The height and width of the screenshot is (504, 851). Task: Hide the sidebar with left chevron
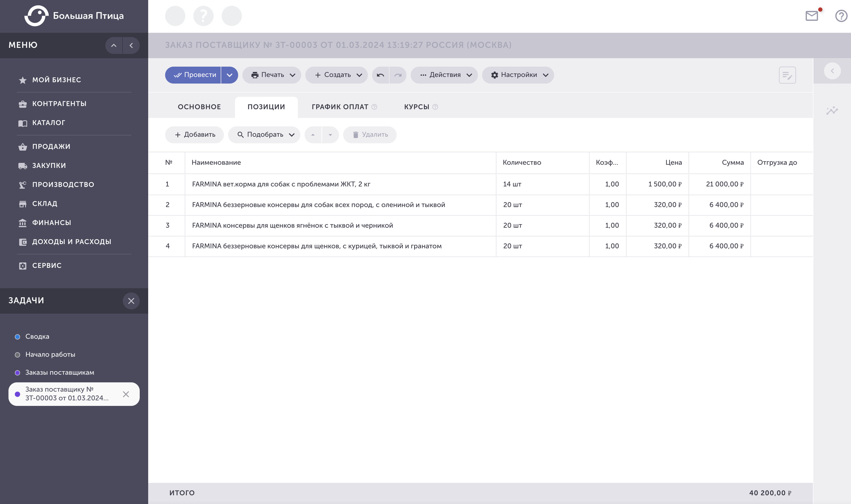coord(131,45)
